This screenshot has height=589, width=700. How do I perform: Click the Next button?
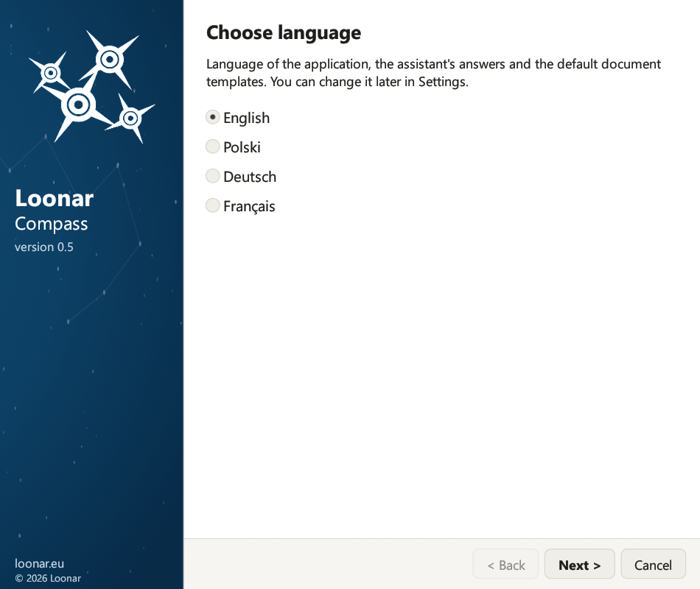tap(579, 565)
